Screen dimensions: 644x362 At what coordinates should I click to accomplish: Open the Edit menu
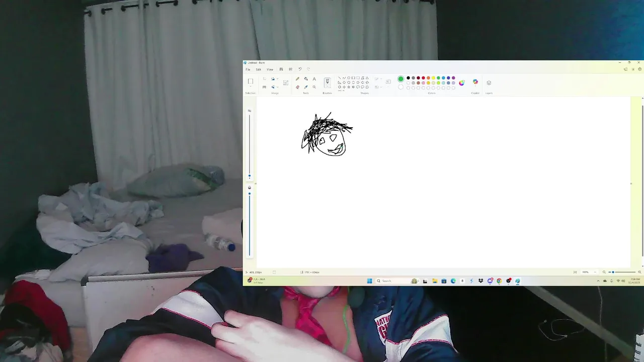259,69
